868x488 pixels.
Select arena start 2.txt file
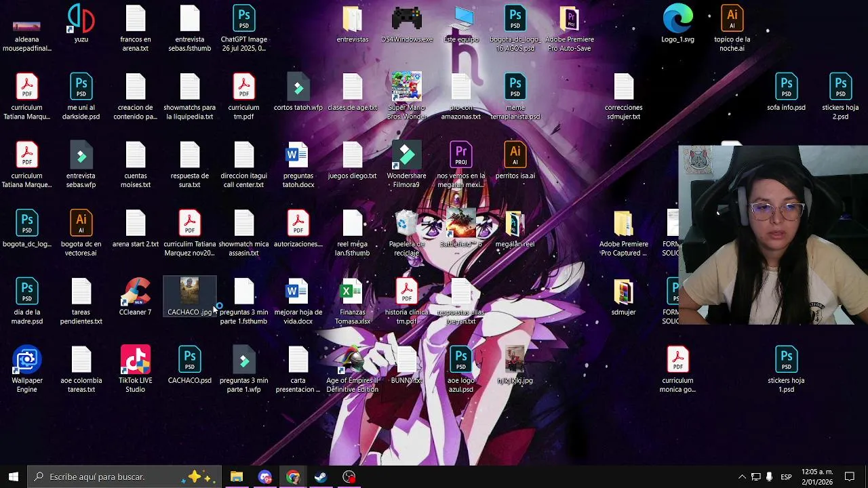[135, 228]
